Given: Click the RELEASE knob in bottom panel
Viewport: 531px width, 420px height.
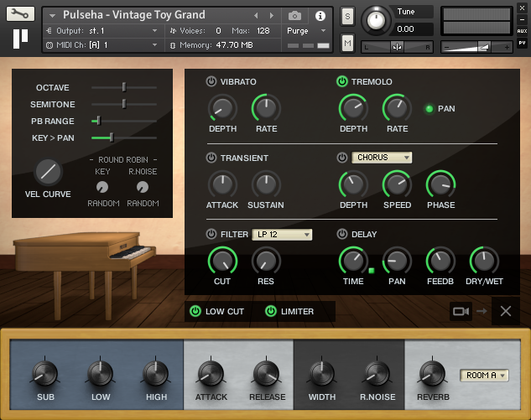Looking at the screenshot, I should point(267,373).
